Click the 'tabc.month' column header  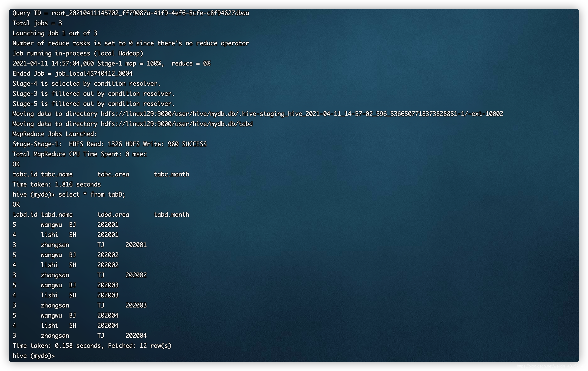click(171, 174)
